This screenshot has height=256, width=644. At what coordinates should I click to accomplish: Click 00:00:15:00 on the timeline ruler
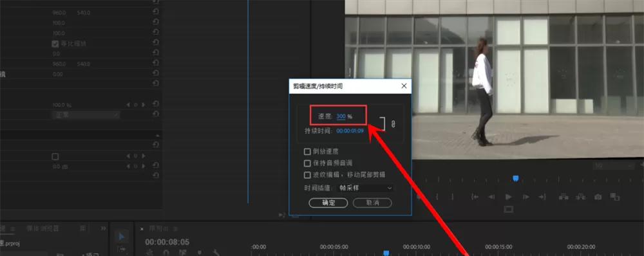pos(498,247)
